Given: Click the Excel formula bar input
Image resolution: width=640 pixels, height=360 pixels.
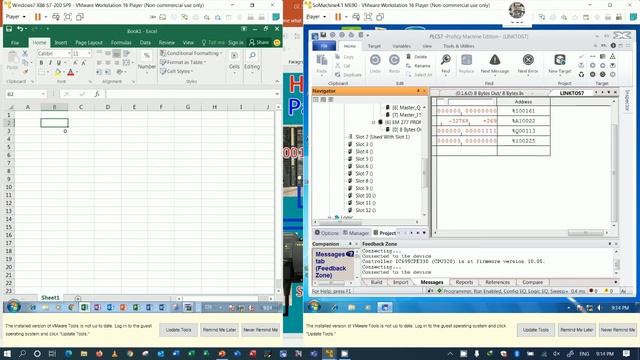Looking at the screenshot, I should click(191, 94).
